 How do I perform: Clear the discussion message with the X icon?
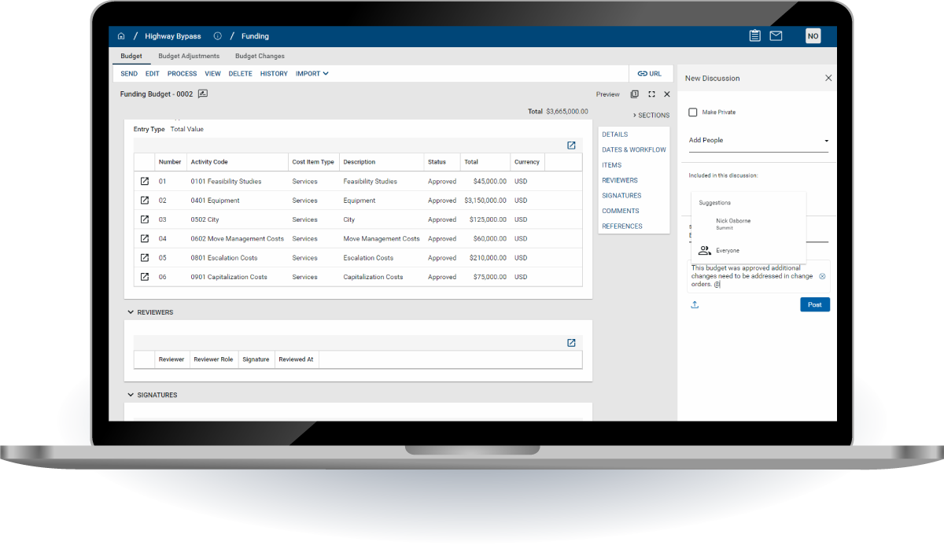pos(822,277)
